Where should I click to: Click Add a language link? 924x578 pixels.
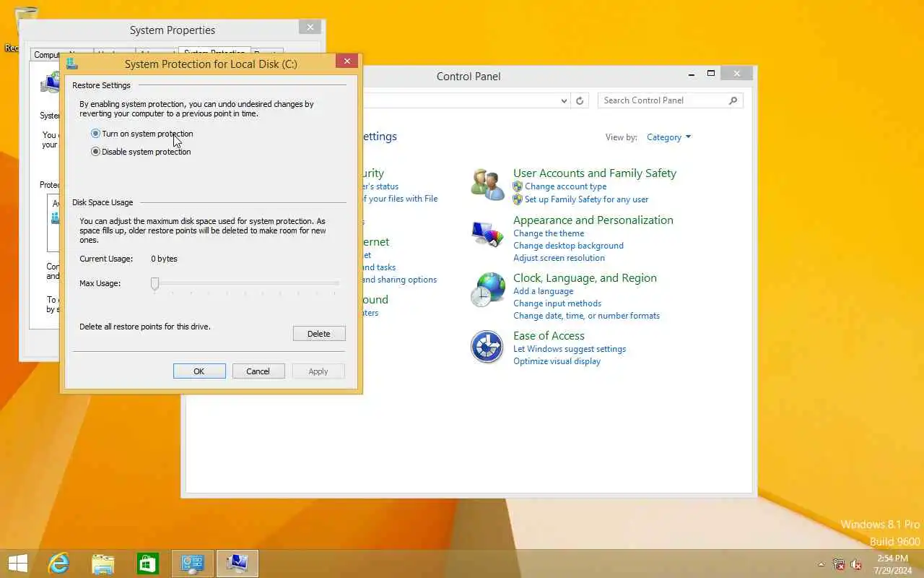click(543, 291)
